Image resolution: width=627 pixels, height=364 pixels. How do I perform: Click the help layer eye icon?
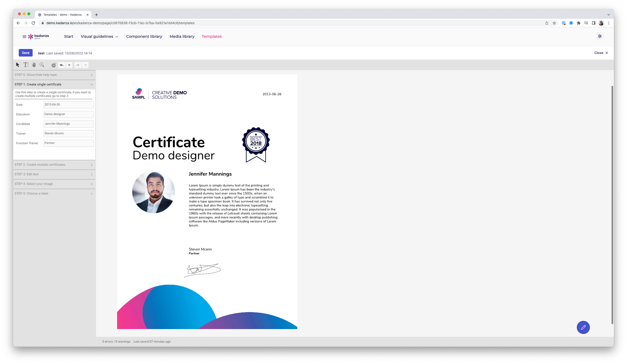[x=53, y=65]
